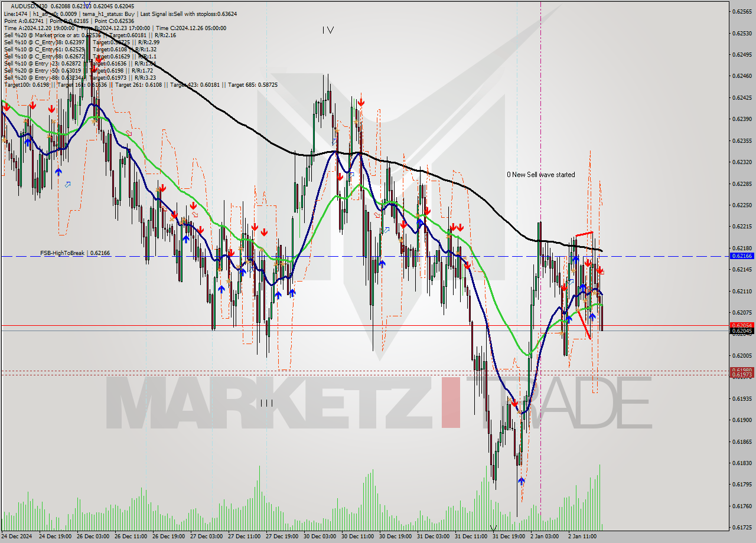The height and width of the screenshot is (543, 756).
Task: Click the AUDUSD,M30 chart title text
Action: click(x=29, y=6)
